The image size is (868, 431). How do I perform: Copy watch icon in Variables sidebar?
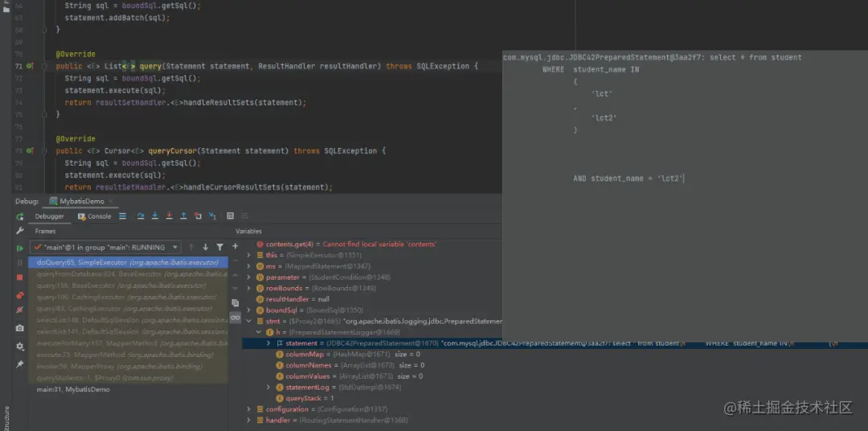[235, 303]
